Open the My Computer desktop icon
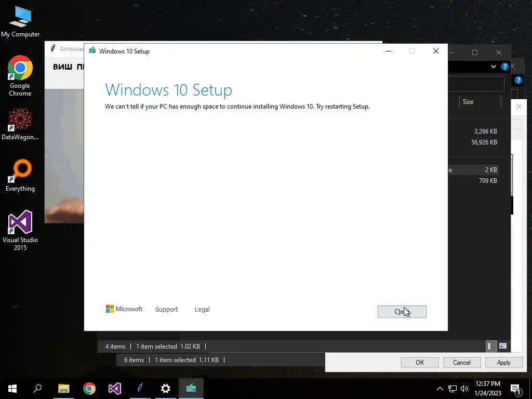 (20, 21)
